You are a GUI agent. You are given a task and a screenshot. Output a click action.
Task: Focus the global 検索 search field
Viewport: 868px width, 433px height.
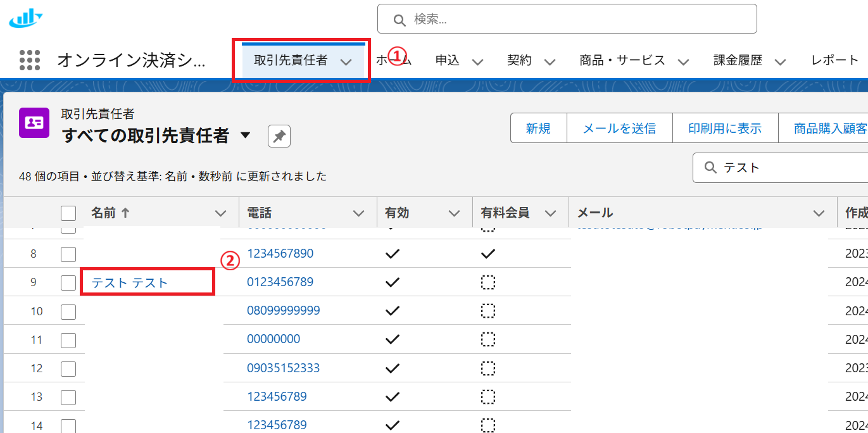(x=576, y=20)
